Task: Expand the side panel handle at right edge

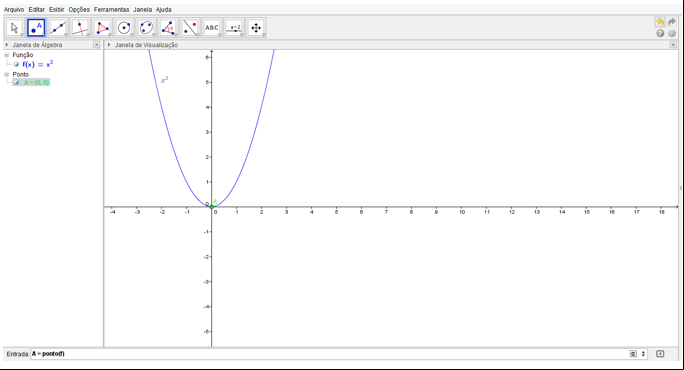Action: [681, 188]
